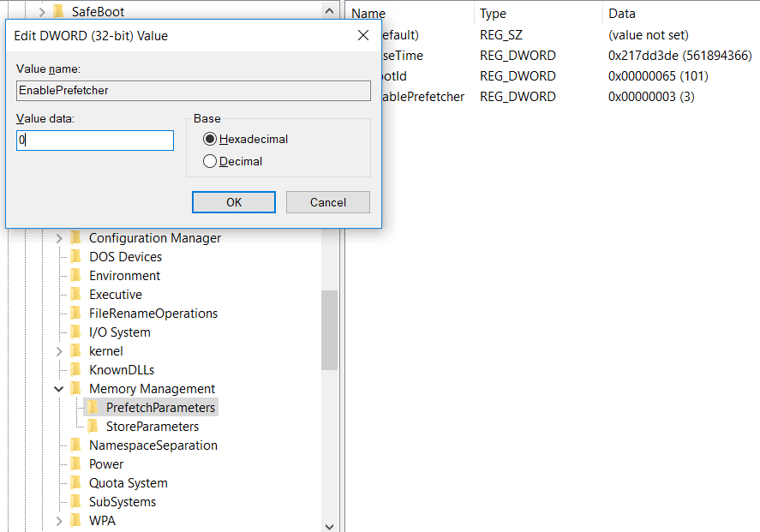Click the StoreParameters folder icon
The width and height of the screenshot is (760, 532).
tap(93, 427)
